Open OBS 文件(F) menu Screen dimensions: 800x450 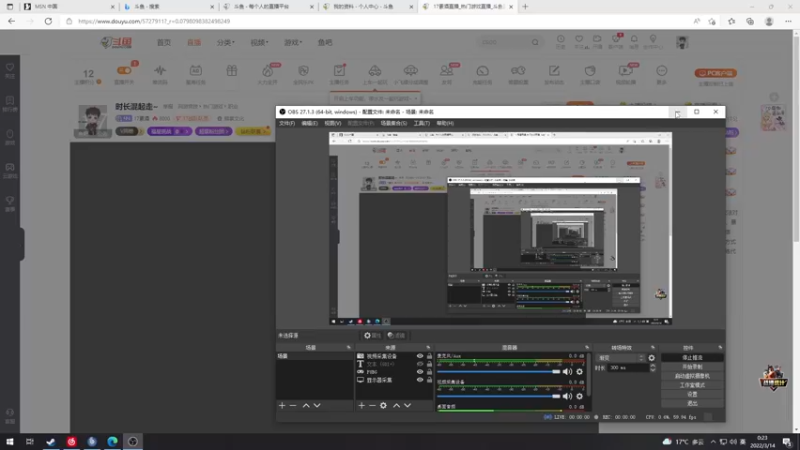click(287, 123)
